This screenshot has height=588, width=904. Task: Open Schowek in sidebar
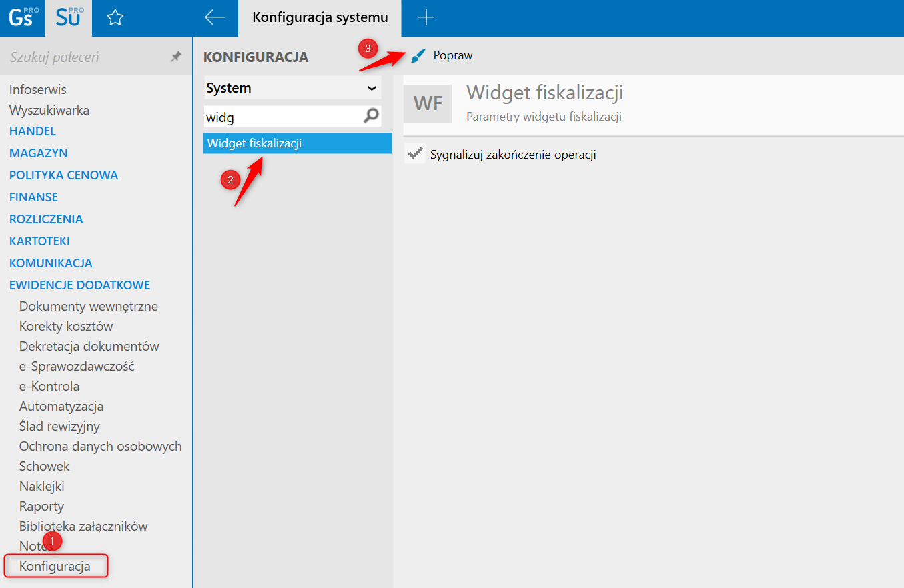click(x=45, y=467)
